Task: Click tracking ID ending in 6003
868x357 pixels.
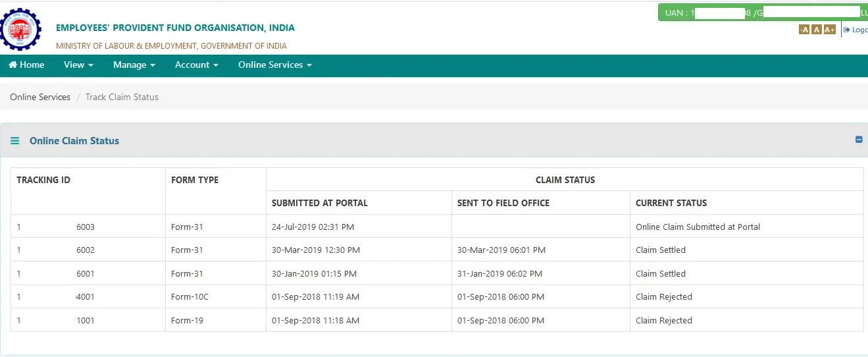Action: (56, 227)
